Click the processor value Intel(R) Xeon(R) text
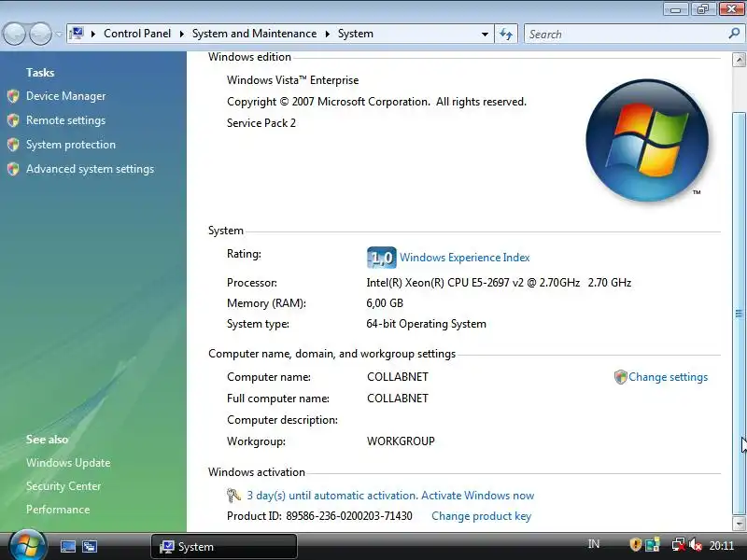Viewport: 747px width, 560px height. point(499,283)
